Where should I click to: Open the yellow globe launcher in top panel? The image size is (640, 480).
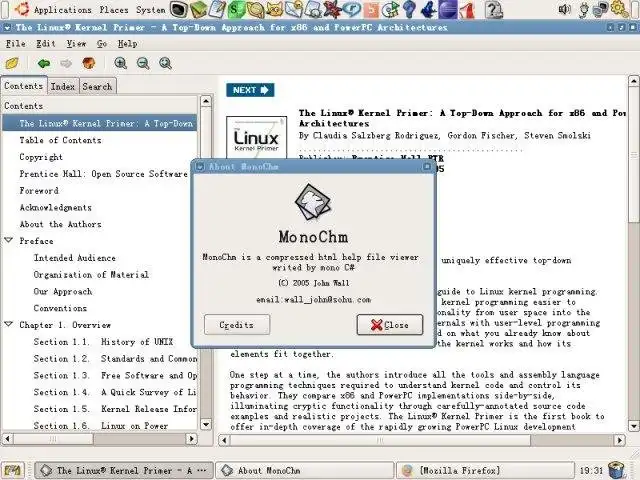256,9
